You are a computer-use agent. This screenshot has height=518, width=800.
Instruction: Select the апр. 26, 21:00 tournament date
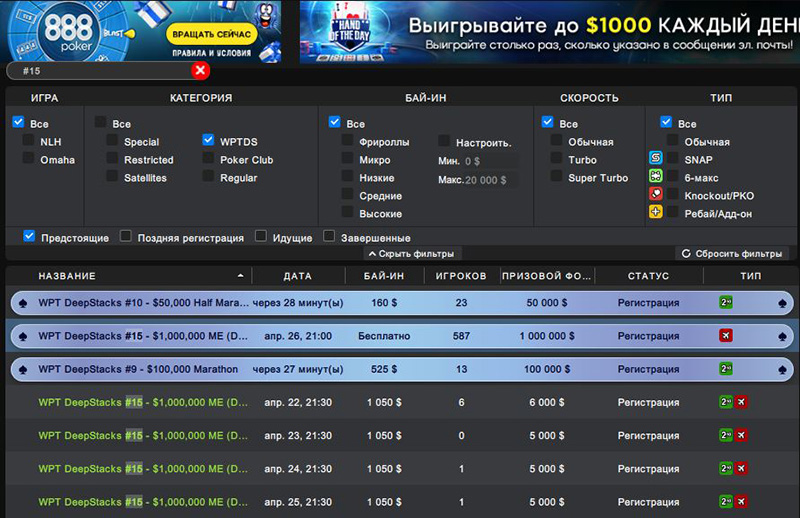pyautogui.click(x=298, y=336)
